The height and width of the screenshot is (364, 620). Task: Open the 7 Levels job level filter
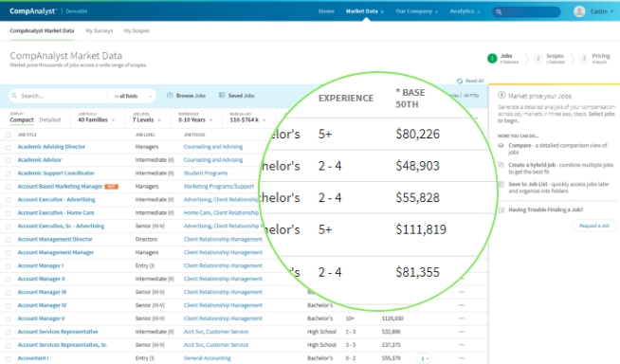coord(147,119)
